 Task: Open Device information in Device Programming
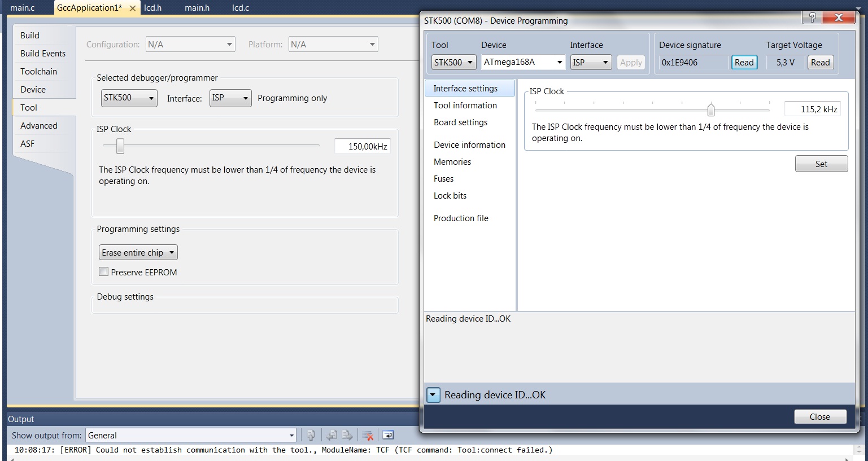469,144
